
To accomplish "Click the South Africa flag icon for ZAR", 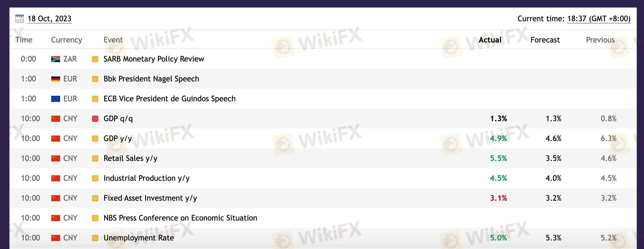I will [56, 59].
